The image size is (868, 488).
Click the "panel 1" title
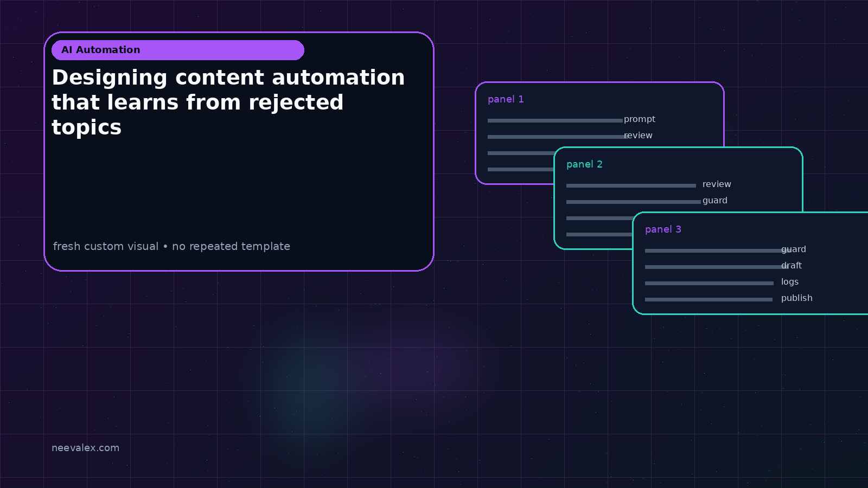[506, 99]
